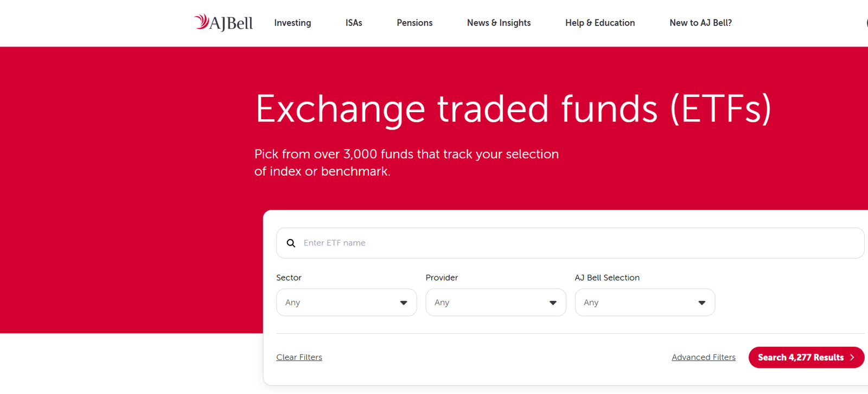Open the Sector dropdown
The width and height of the screenshot is (868, 394).
tap(346, 302)
